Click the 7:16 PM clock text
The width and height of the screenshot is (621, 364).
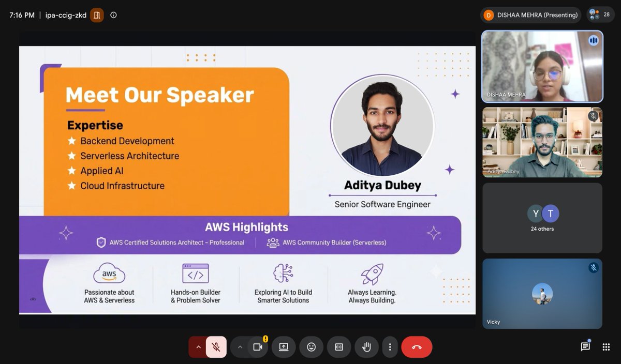22,15
